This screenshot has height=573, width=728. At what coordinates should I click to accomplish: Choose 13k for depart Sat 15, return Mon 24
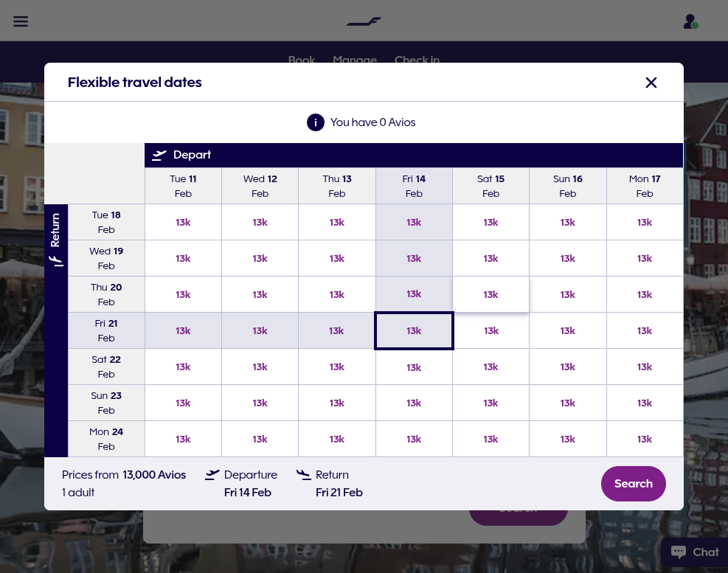(490, 439)
